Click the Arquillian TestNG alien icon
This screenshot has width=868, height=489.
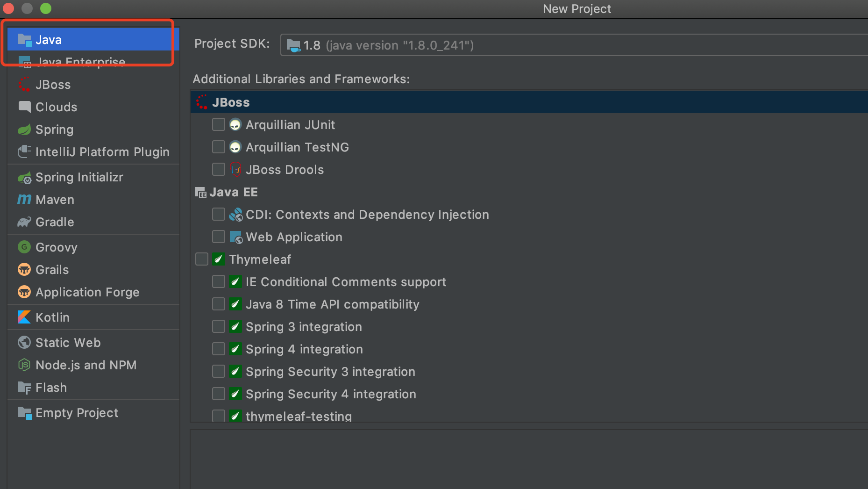[x=235, y=147]
